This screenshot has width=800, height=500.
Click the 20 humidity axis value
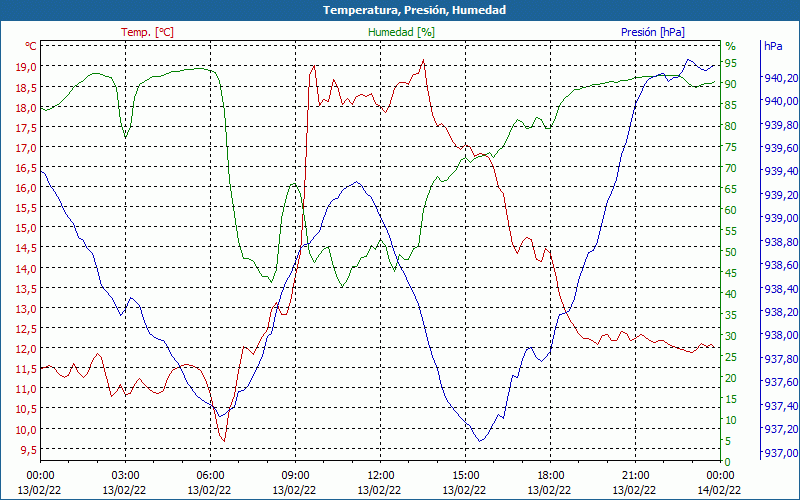[731, 378]
